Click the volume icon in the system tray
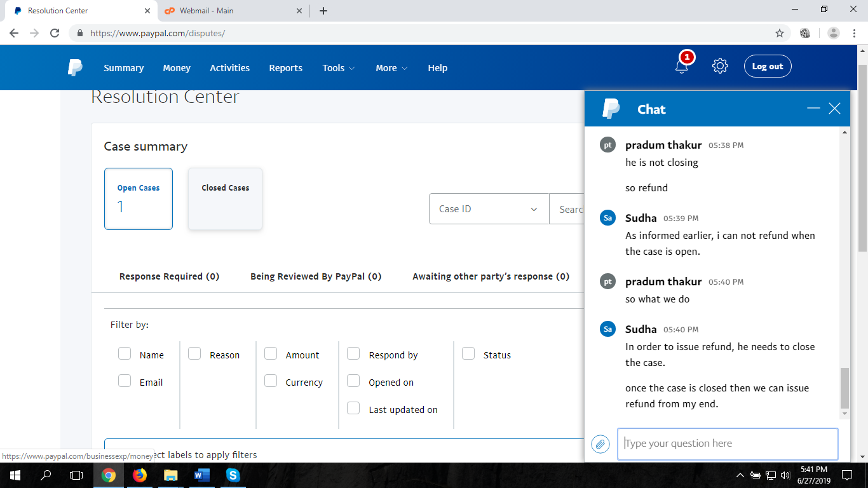Screen dimensions: 868x488 pos(785,475)
